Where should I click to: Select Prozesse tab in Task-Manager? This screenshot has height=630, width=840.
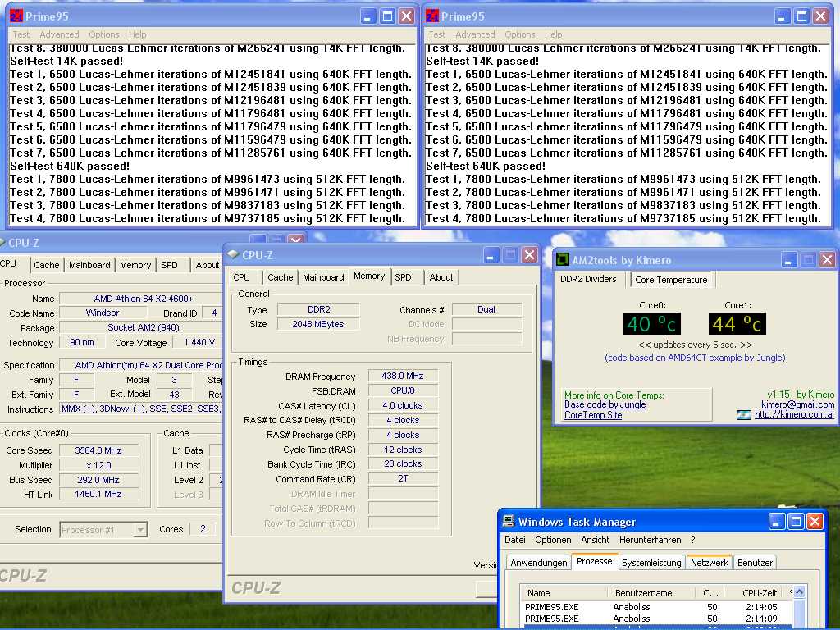tap(594, 561)
